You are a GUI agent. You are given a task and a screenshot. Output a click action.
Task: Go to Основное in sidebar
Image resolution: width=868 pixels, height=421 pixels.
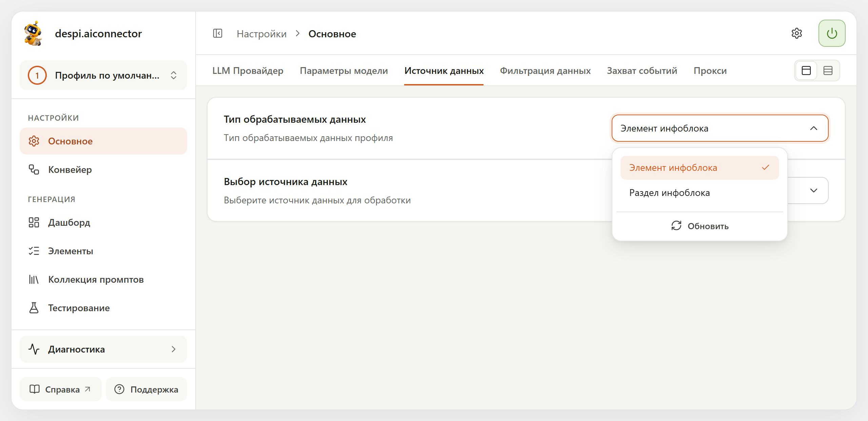[x=103, y=141]
